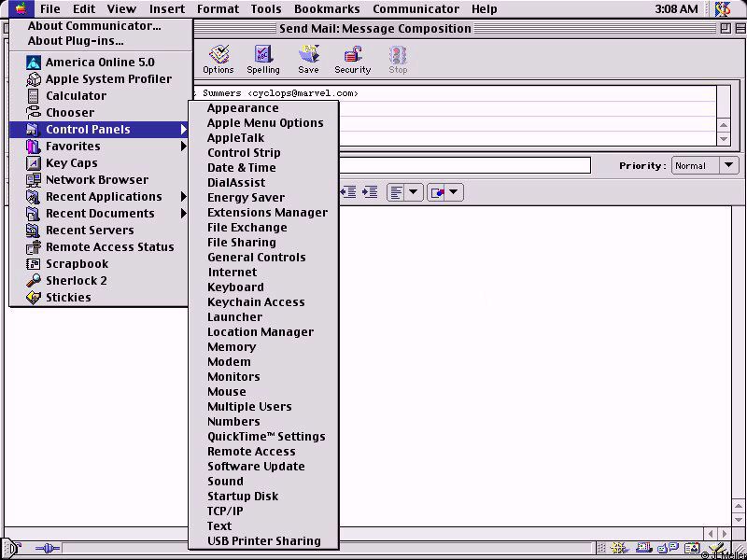Open the File menu

click(x=50, y=9)
